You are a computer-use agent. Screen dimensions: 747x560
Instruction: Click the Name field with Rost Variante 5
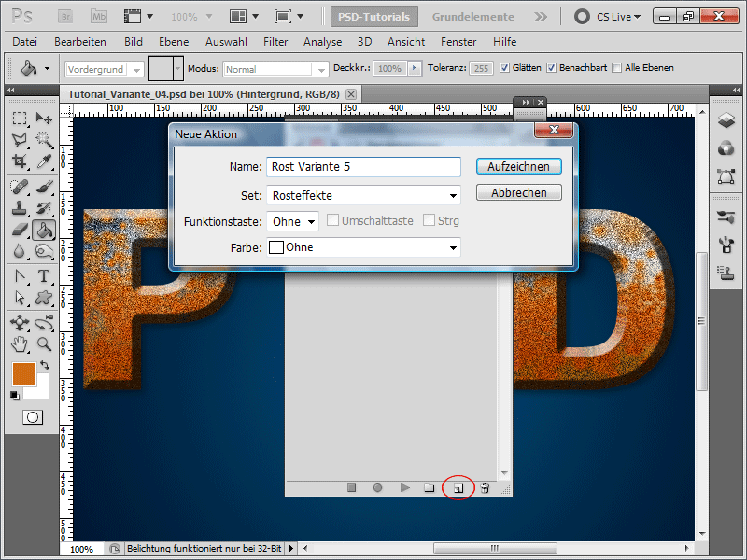(363, 167)
